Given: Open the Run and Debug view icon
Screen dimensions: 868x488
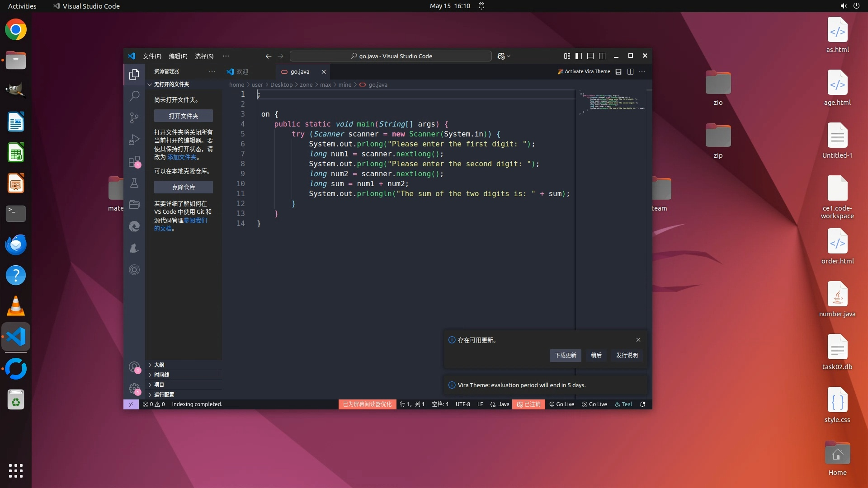Looking at the screenshot, I should coord(134,139).
